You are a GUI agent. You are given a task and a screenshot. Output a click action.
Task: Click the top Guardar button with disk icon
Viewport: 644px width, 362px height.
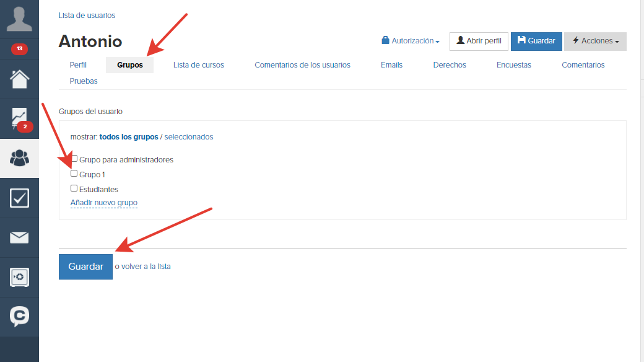pos(536,41)
